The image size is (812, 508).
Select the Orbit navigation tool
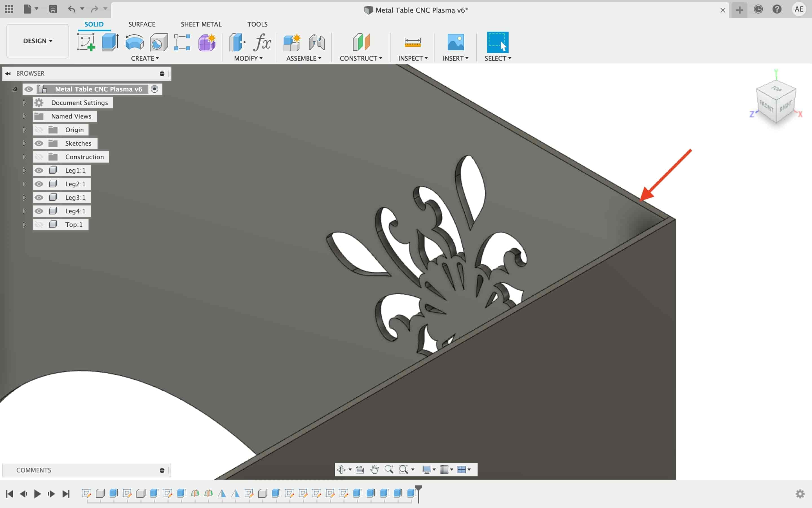pyautogui.click(x=341, y=469)
